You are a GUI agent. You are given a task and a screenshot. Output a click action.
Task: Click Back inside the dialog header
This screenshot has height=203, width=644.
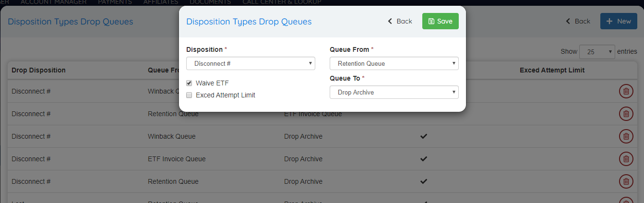click(x=400, y=21)
